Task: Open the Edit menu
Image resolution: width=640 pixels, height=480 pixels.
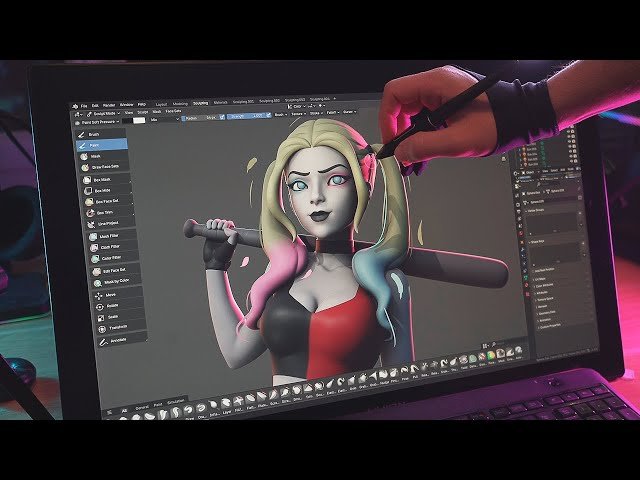Action: (95, 106)
